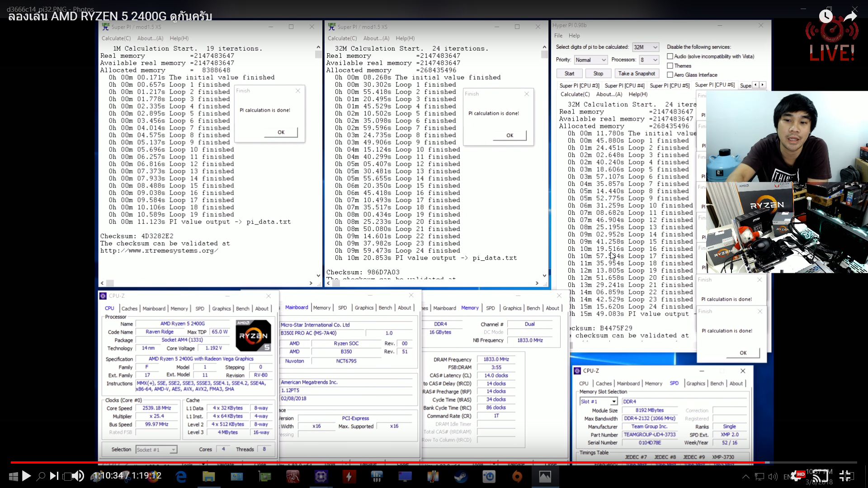Open Calculate(C) menu in 1M Super PI window

click(116, 38)
